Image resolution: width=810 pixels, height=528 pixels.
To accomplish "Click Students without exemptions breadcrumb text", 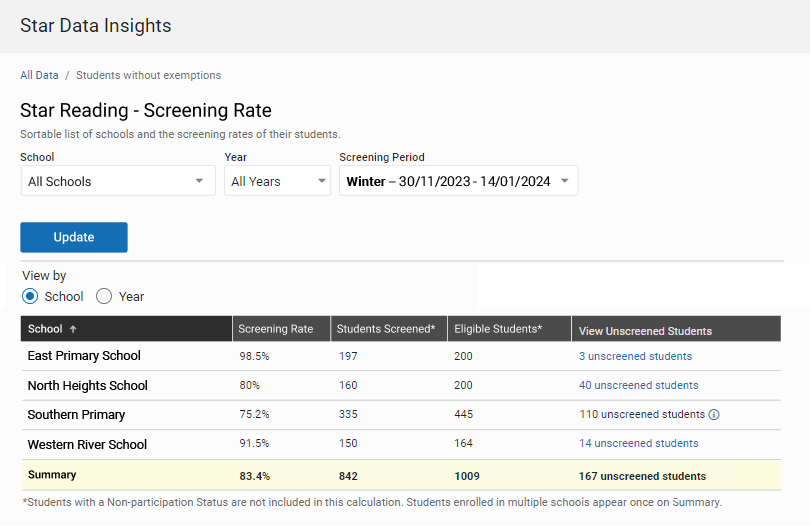I will click(x=148, y=75).
